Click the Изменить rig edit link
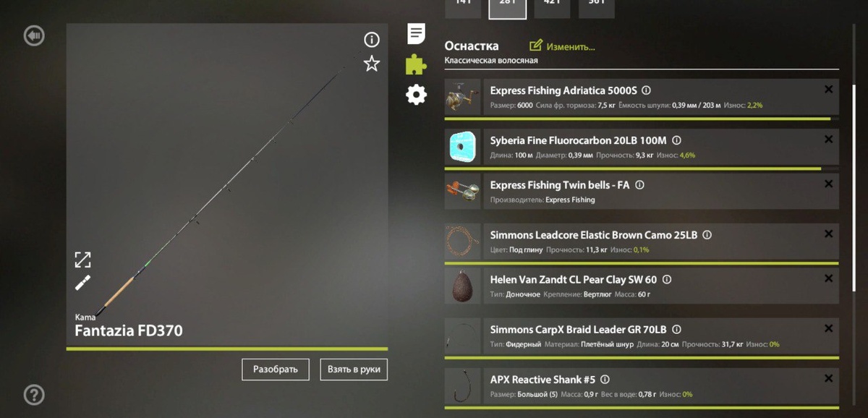 (x=563, y=46)
